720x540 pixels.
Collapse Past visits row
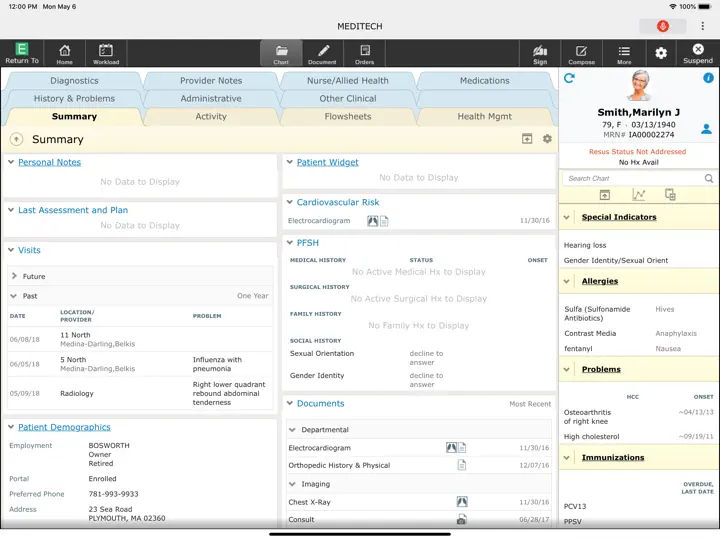(x=14, y=296)
